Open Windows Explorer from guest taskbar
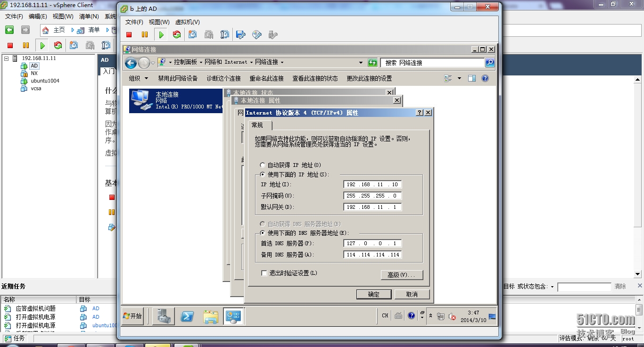 point(211,316)
